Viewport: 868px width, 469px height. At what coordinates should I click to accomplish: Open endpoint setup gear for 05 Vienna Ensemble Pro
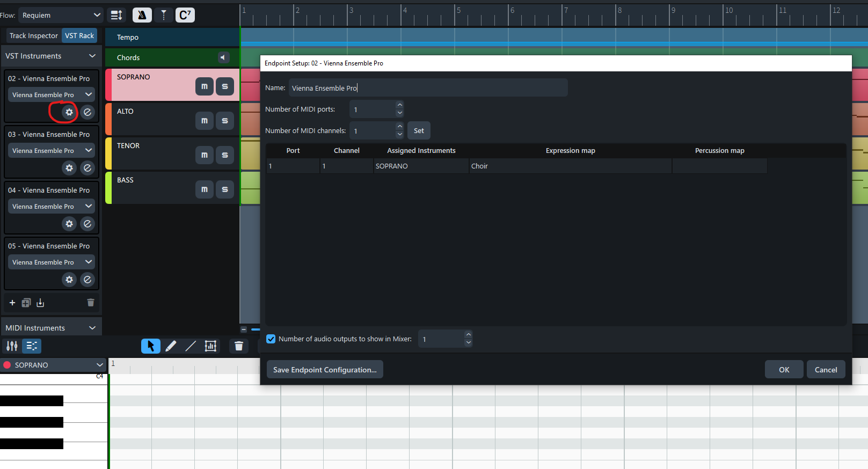pyautogui.click(x=69, y=280)
